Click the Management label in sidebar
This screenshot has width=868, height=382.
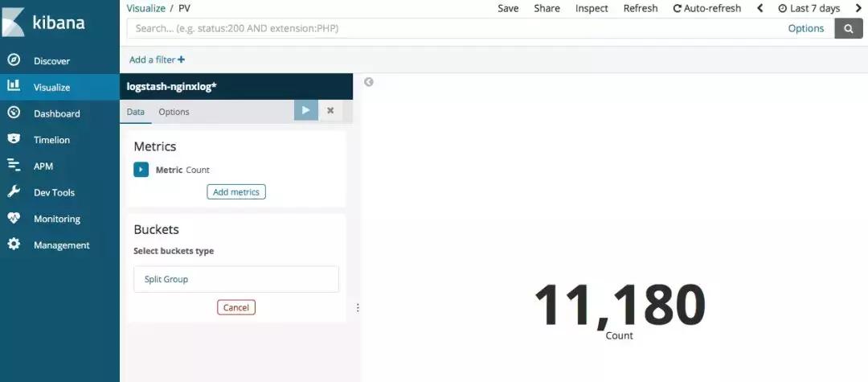click(61, 245)
